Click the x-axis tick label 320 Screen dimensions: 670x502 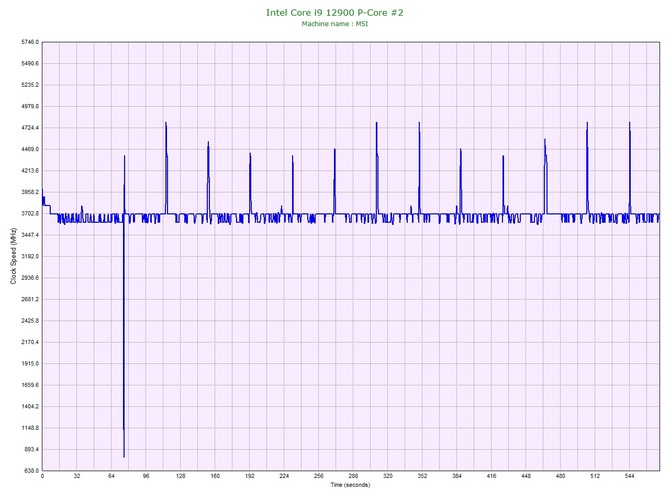[388, 476]
